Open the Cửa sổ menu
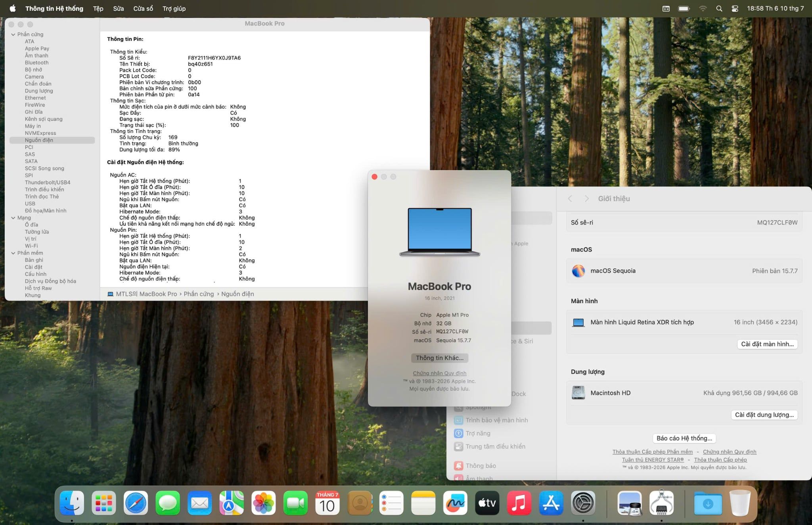This screenshot has width=812, height=525. point(143,8)
